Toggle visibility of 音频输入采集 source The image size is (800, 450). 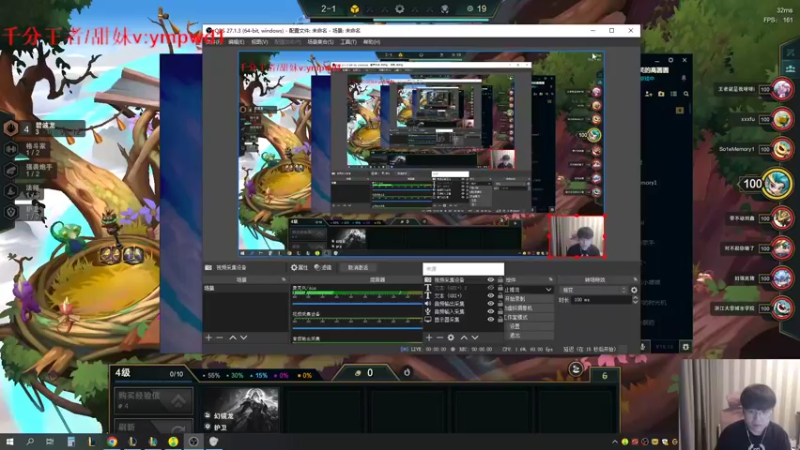tap(491, 311)
